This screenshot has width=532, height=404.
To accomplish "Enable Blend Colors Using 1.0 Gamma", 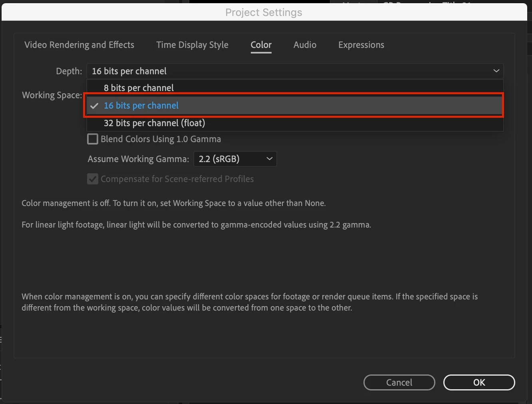I will click(x=93, y=139).
